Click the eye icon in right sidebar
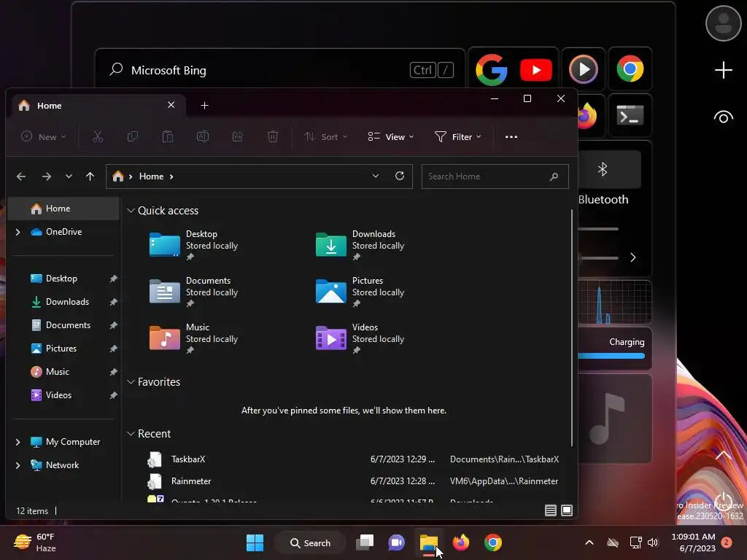Screen dimensions: 747x560 [723, 117]
